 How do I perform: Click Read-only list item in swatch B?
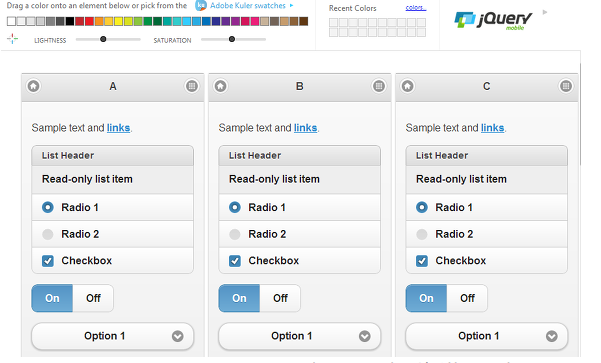coord(299,179)
